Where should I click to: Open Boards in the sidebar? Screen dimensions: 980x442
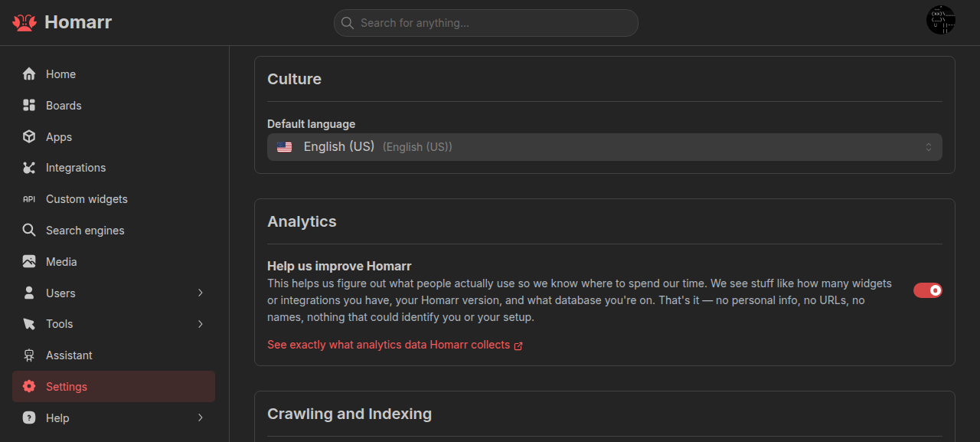[113, 106]
